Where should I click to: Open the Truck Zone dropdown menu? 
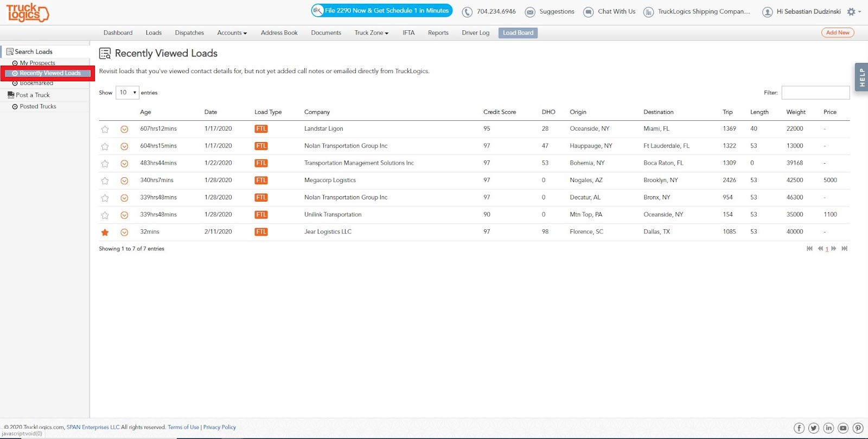pyautogui.click(x=372, y=33)
